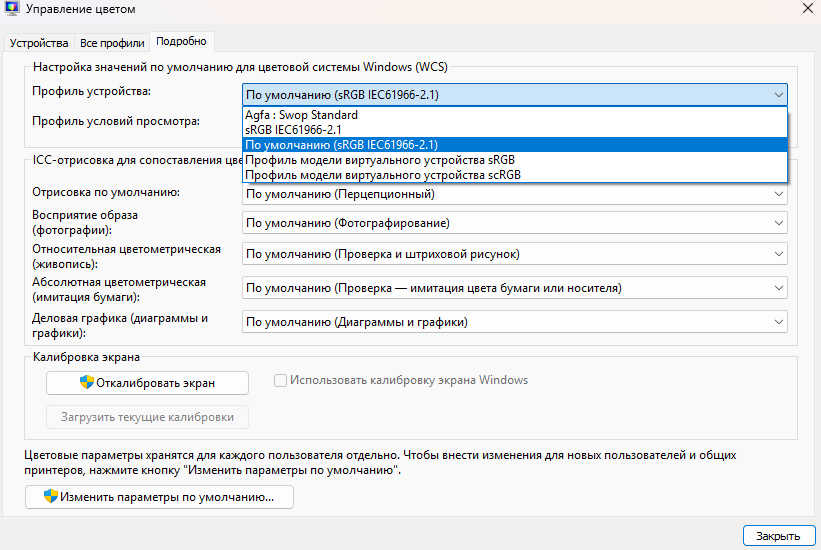Screen dimensions: 821x550
Task: Open the Все профили tab
Action: [x=112, y=43]
